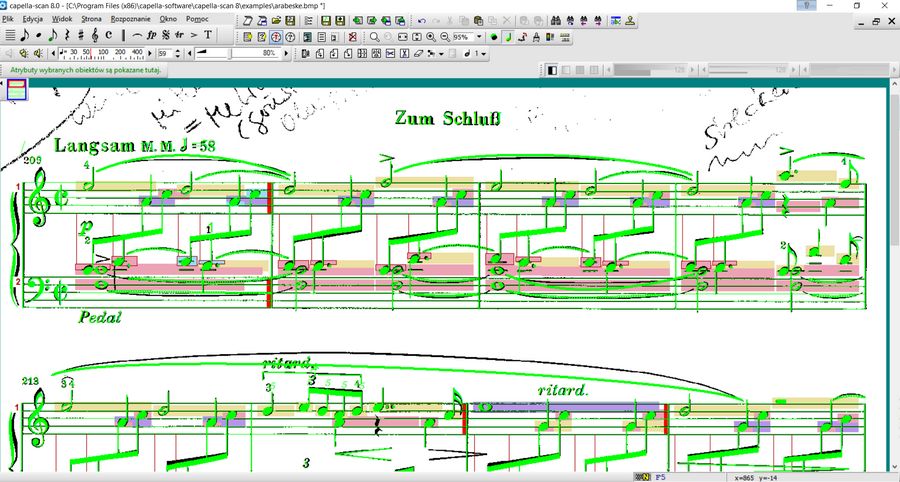This screenshot has width=900, height=482.
Task: Toggle the first speaker playback icon
Action: coord(24,54)
